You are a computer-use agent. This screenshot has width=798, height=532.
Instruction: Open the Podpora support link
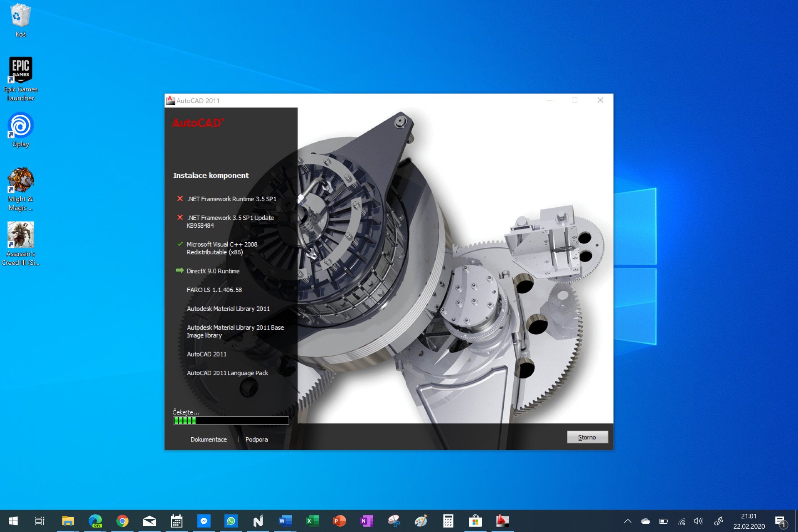click(x=256, y=439)
